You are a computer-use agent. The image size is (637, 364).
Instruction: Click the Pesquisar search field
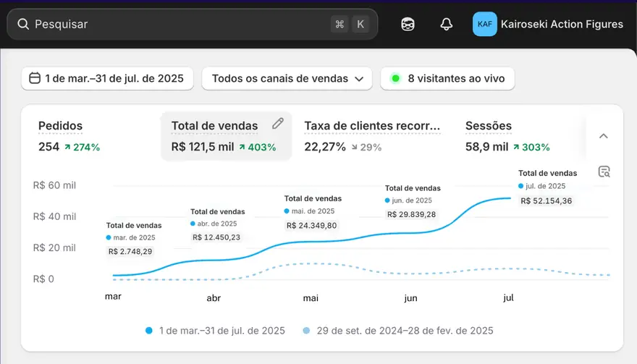192,25
